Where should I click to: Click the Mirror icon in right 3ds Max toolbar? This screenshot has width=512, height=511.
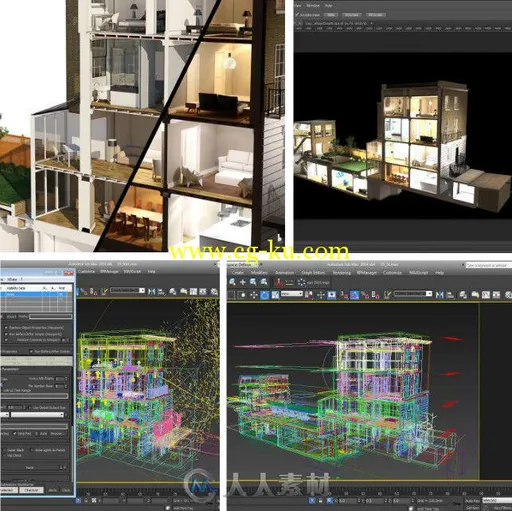point(439,295)
